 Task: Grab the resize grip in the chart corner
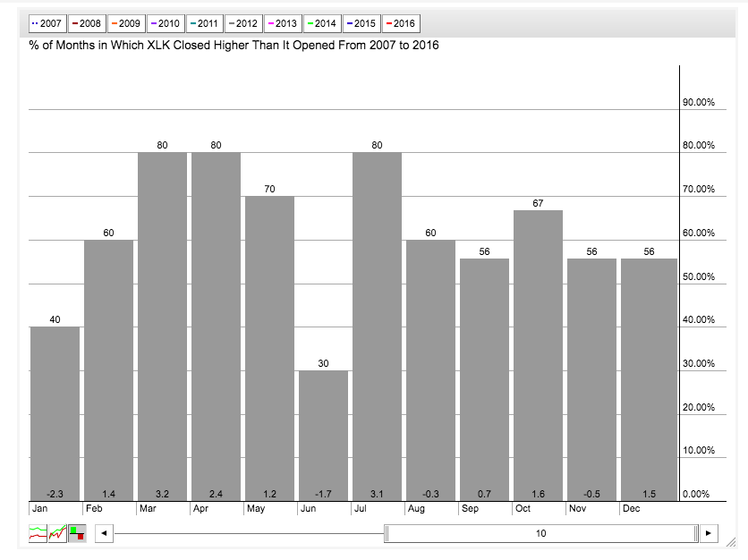tap(730, 541)
